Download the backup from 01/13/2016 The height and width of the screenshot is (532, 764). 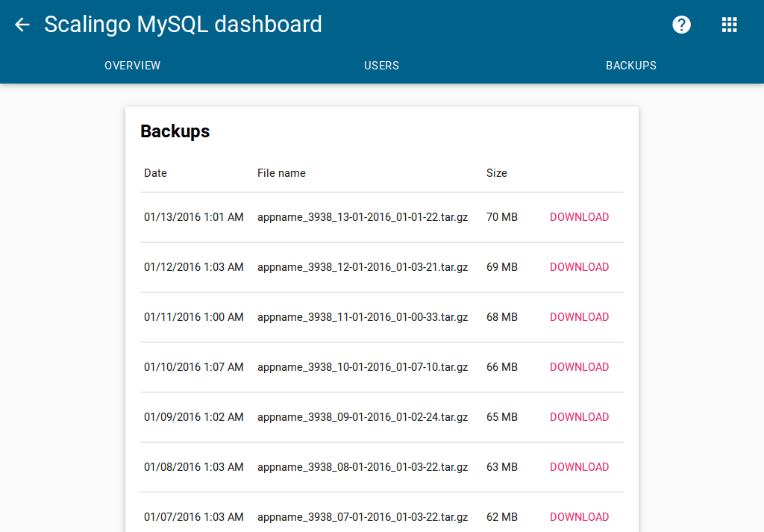tap(579, 217)
